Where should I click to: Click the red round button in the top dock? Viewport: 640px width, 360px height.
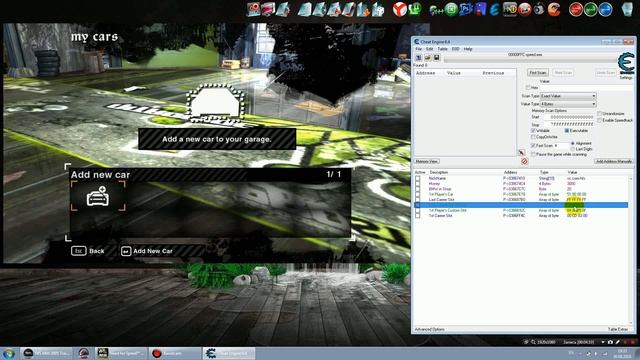(576, 9)
